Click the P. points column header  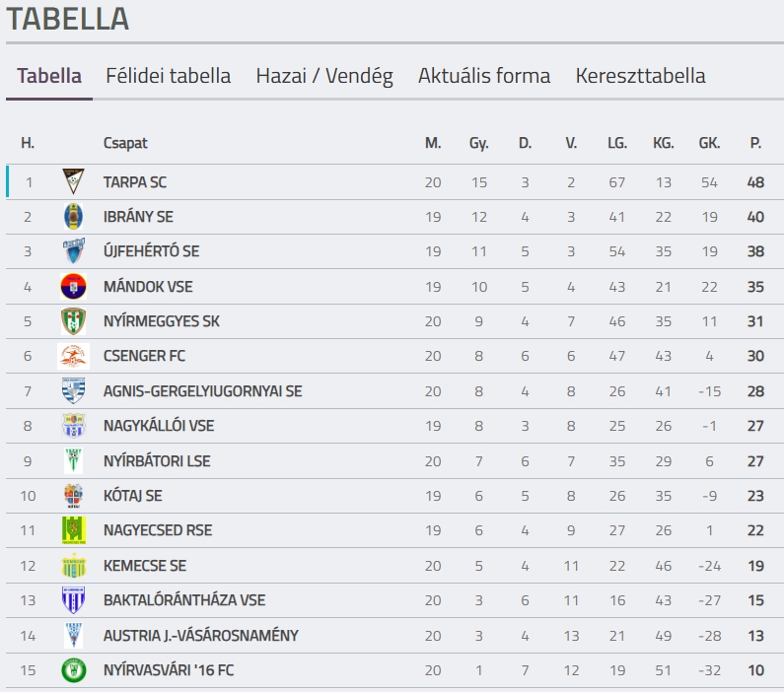[x=755, y=143]
